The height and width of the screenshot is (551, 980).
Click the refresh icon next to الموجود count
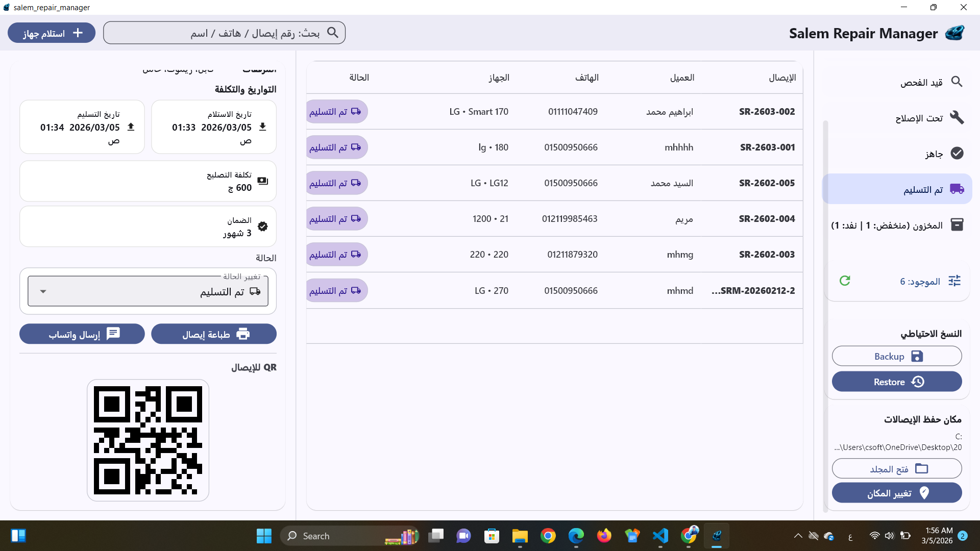pyautogui.click(x=845, y=281)
